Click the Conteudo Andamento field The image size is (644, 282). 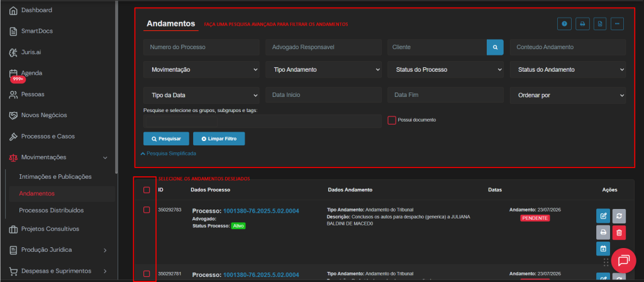(x=568, y=47)
